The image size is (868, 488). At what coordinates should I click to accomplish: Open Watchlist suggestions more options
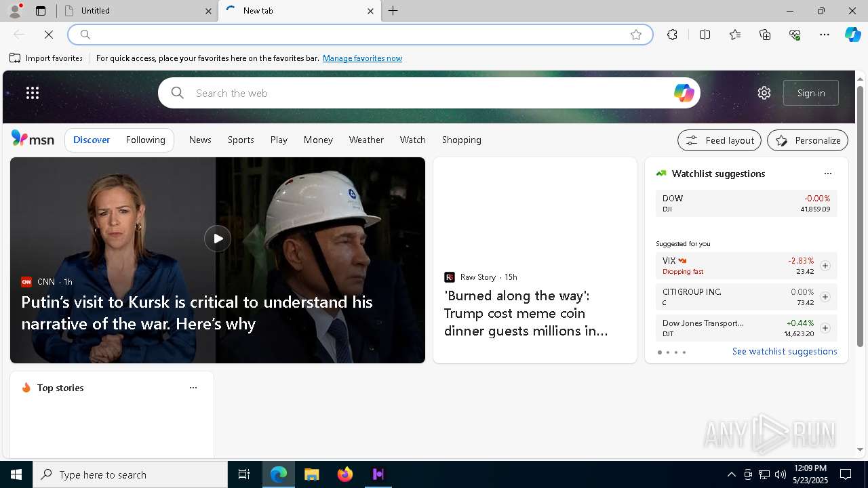(828, 174)
